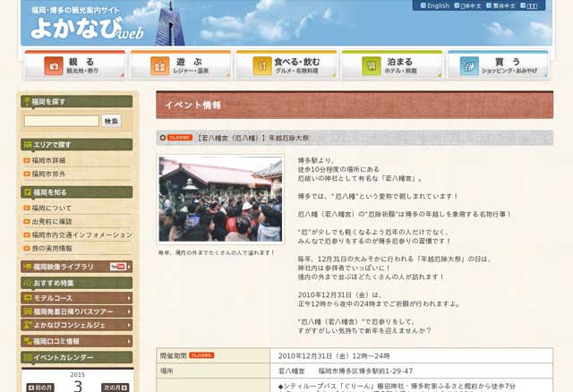Click the icon in 福岡口コミ情報 row
Viewport: 573px width, 392px height.
[x=28, y=341]
